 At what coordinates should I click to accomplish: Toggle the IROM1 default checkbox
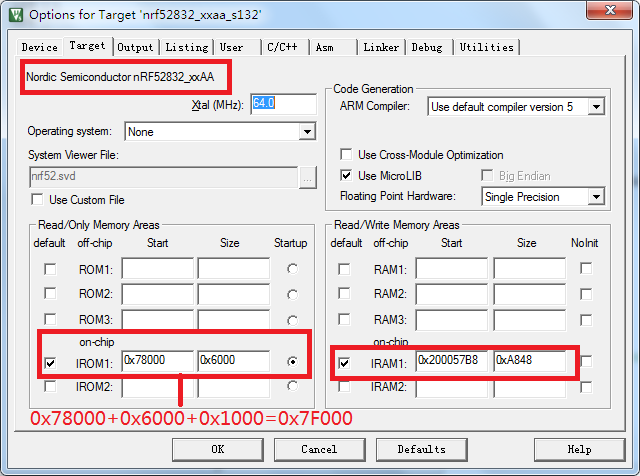tap(50, 363)
